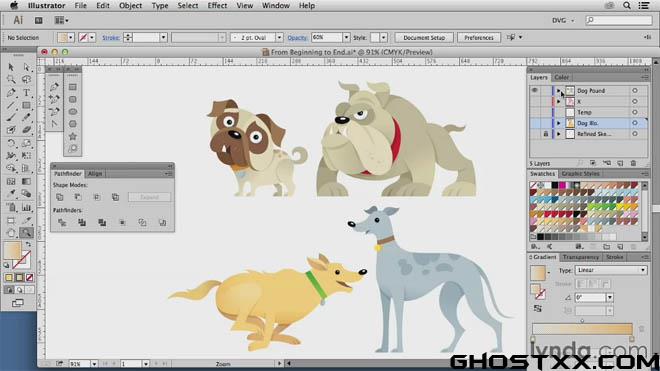Open the Opacity dropdown arrow
The width and height of the screenshot is (660, 371).
pyautogui.click(x=346, y=37)
